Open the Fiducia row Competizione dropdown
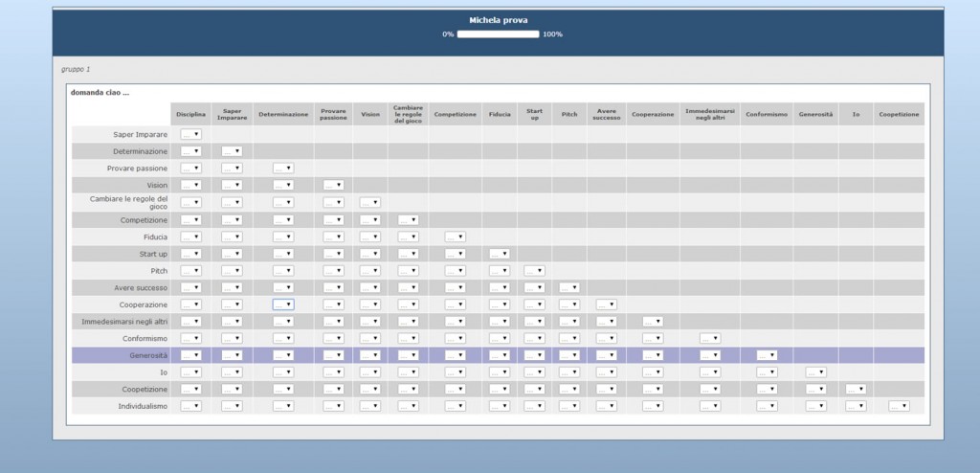The image size is (980, 473). click(x=455, y=236)
